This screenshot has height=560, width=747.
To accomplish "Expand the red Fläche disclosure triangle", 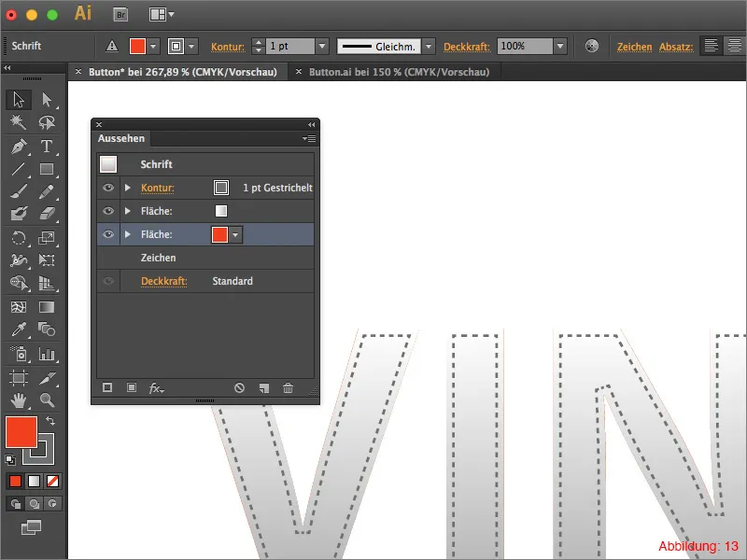I will point(128,234).
